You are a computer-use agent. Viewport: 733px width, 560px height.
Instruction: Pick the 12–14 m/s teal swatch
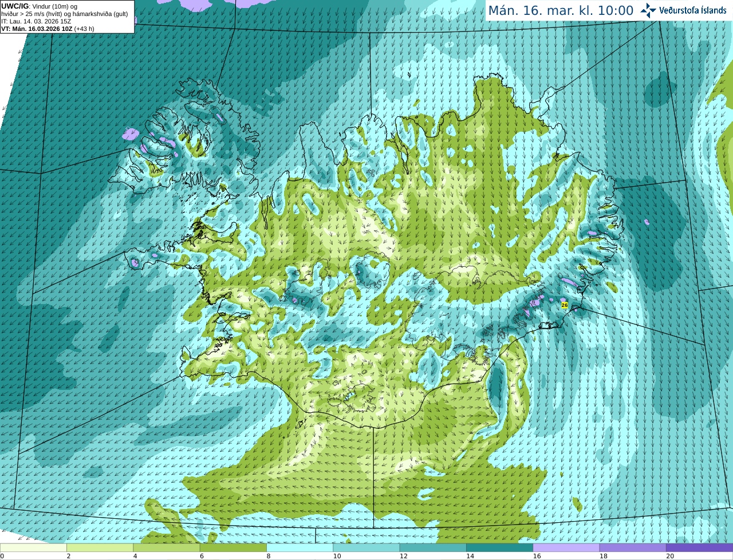pos(433,548)
